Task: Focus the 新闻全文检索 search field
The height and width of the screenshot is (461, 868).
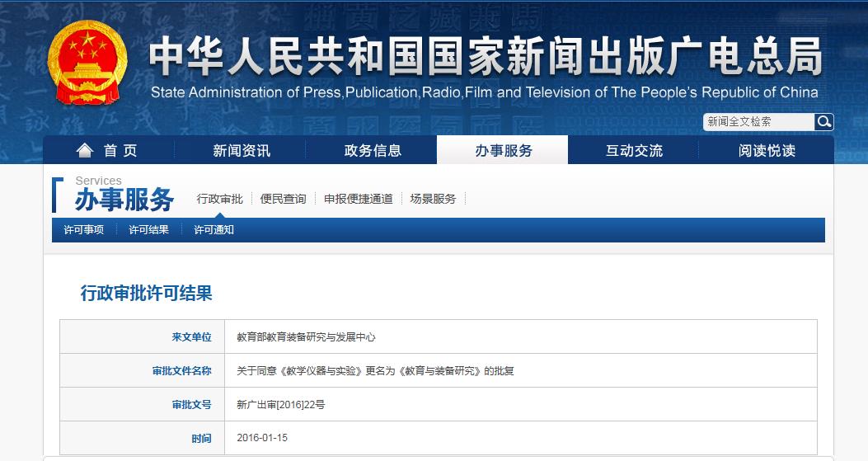Action: pos(759,122)
